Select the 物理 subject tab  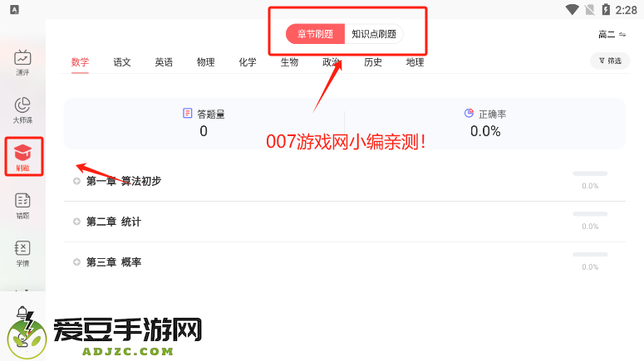(x=206, y=62)
